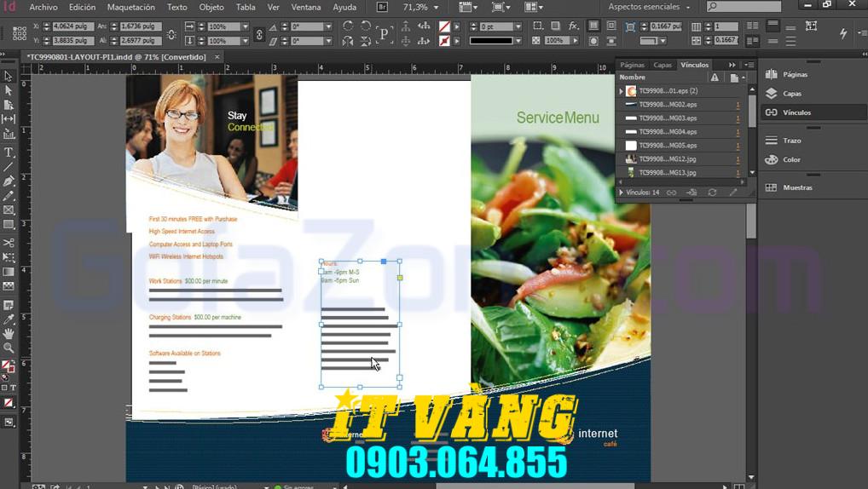868x489 pixels.
Task: Open Páginas panel from dock
Action: coord(795,74)
